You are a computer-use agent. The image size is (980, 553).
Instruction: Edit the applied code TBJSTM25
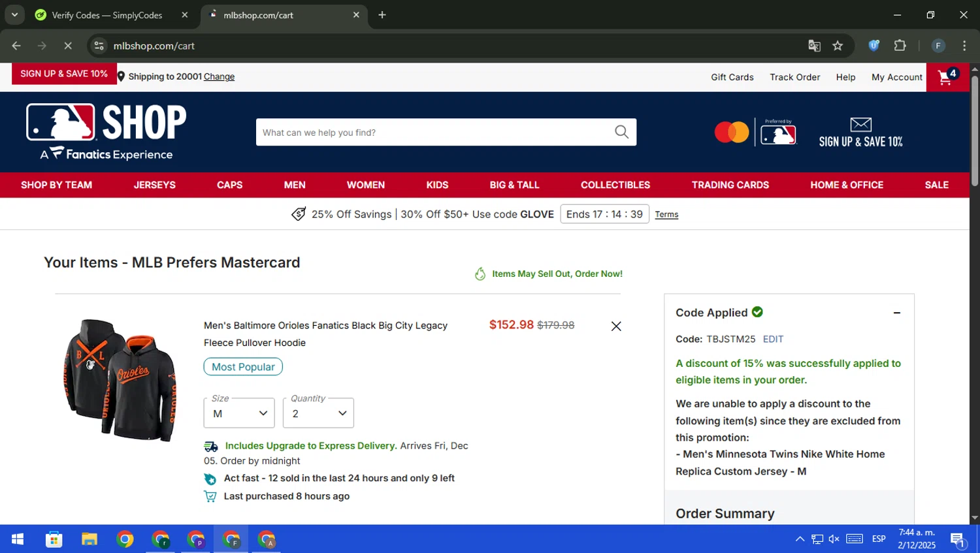(x=773, y=339)
